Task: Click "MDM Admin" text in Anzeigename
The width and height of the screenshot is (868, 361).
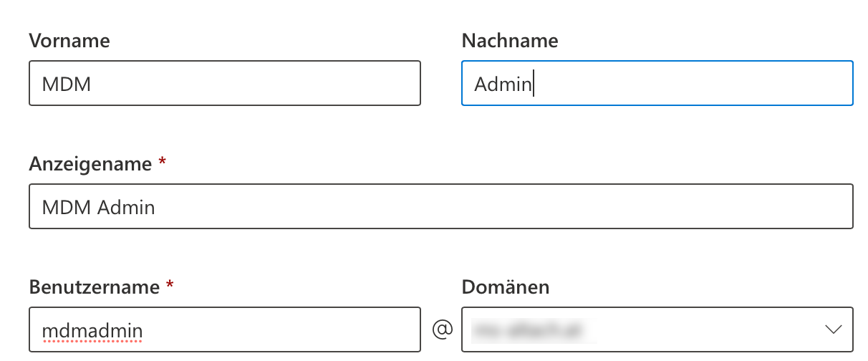Action: [x=98, y=208]
